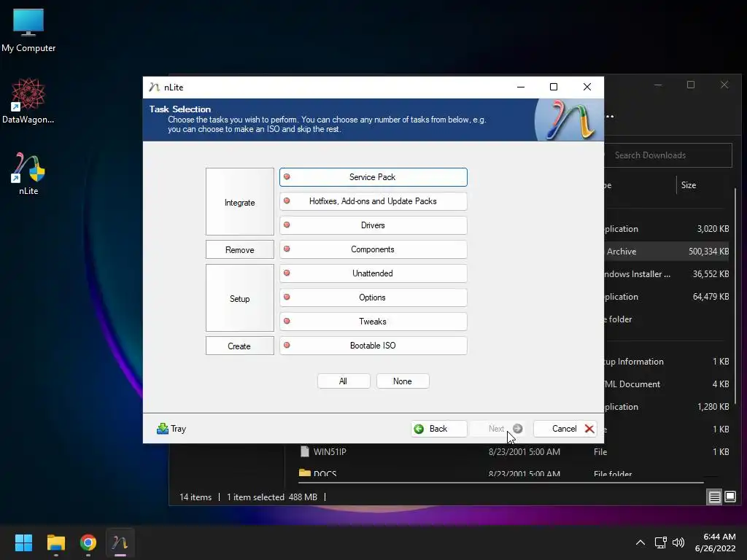Toggle the Tweaks task
747x560 pixels.
click(x=373, y=322)
